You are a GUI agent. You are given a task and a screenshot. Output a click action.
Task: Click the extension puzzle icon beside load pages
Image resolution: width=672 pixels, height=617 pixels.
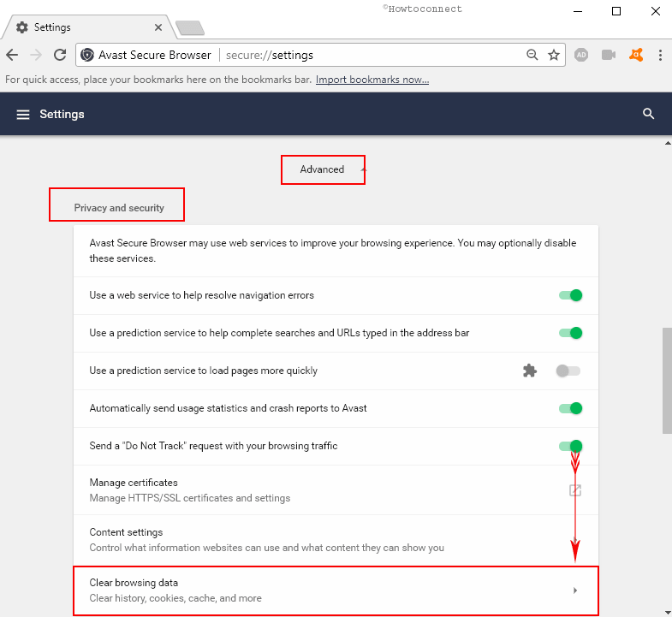pyautogui.click(x=530, y=371)
